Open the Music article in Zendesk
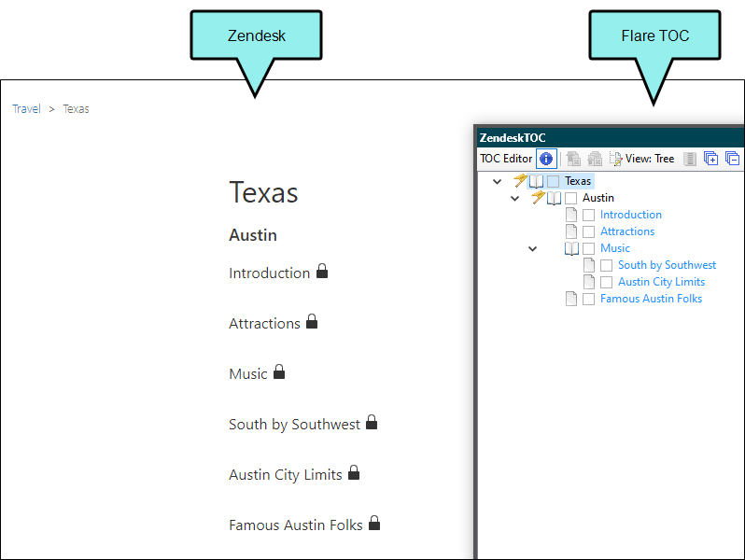This screenshot has height=560, width=745. pyautogui.click(x=248, y=374)
